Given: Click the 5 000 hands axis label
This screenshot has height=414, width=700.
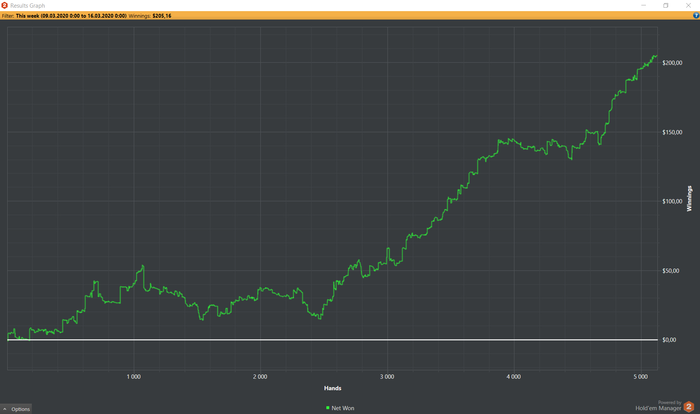Looking at the screenshot, I should pyautogui.click(x=641, y=377).
